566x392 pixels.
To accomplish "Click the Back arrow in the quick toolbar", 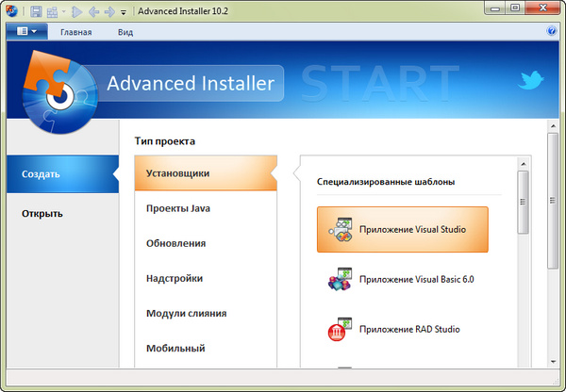I will pyautogui.click(x=93, y=11).
